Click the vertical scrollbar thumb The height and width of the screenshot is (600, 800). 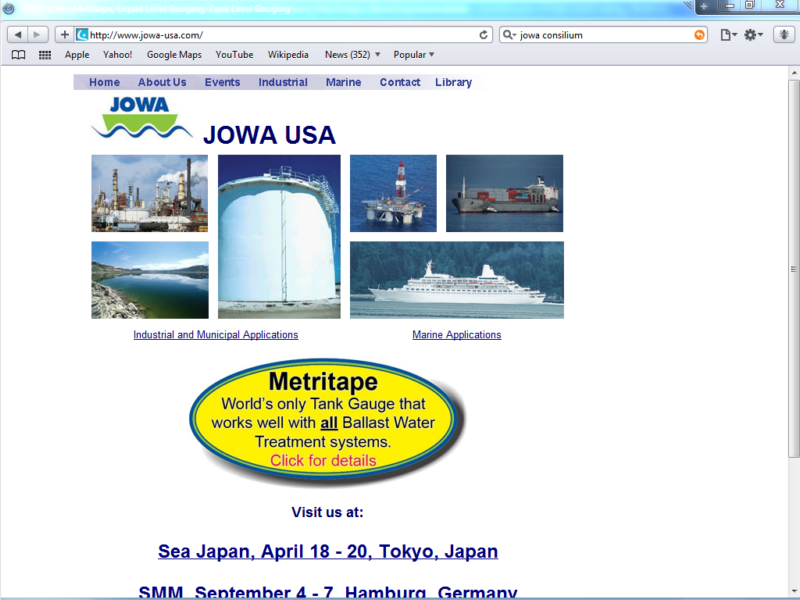coord(793,269)
